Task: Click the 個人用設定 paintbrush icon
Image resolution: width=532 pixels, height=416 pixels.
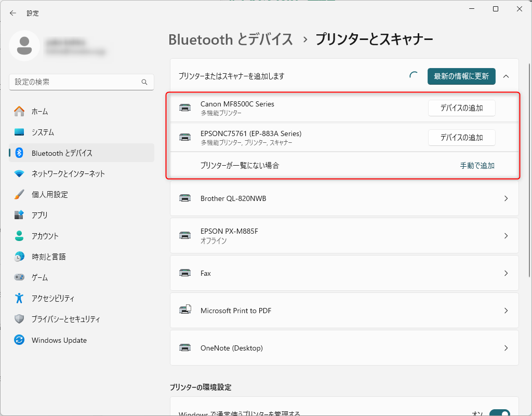Action: 19,194
